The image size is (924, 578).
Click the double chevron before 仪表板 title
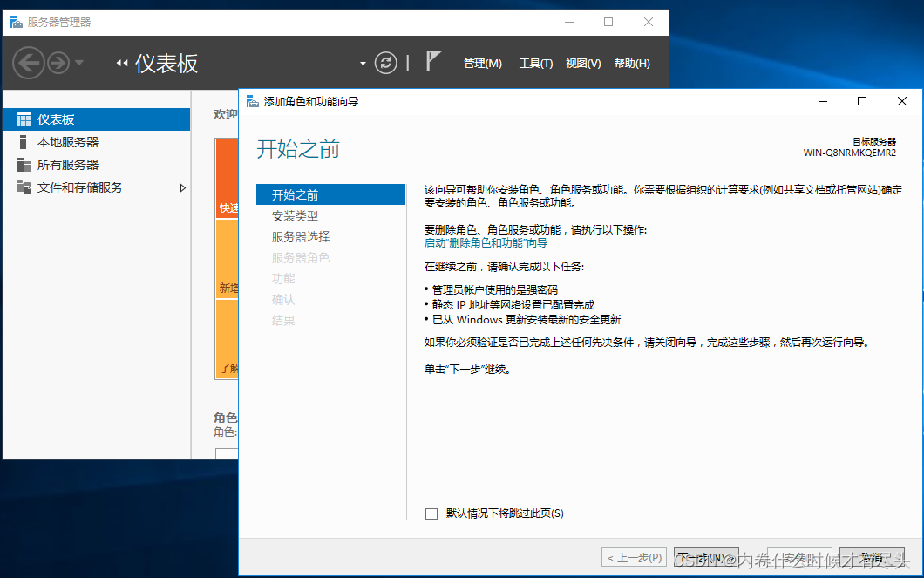122,63
